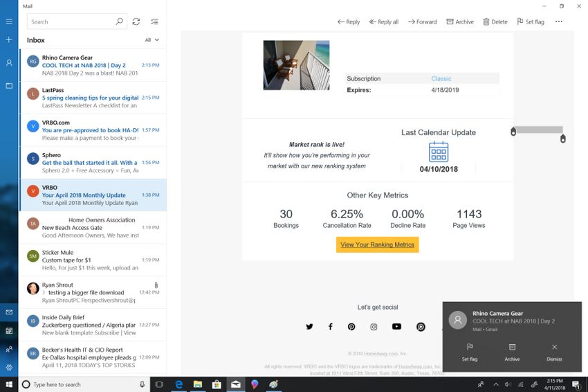
Task: Open New Beach Access Gate email
Action: 93,228
